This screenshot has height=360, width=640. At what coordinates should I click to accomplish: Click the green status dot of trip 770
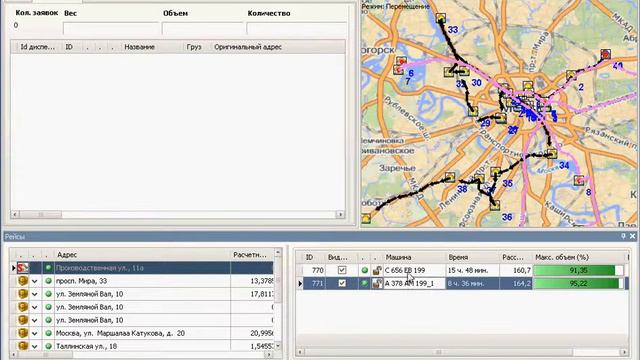pos(364,270)
